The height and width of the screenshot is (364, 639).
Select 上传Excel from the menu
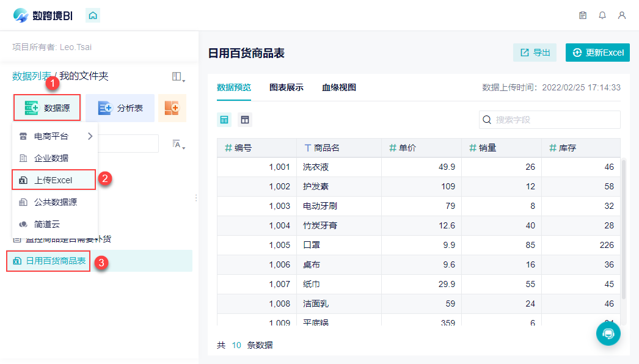54,180
